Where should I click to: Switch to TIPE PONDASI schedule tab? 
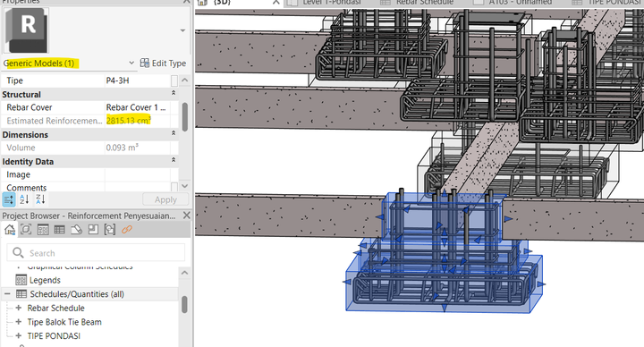click(614, 3)
